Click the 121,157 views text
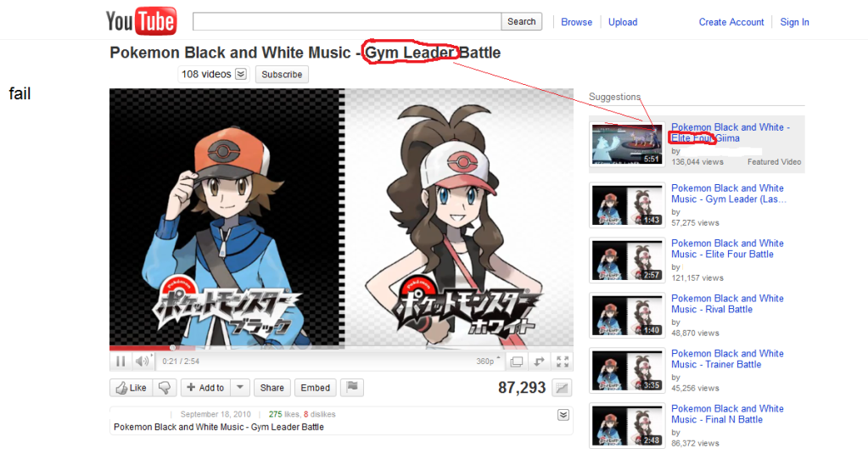 coord(697,278)
